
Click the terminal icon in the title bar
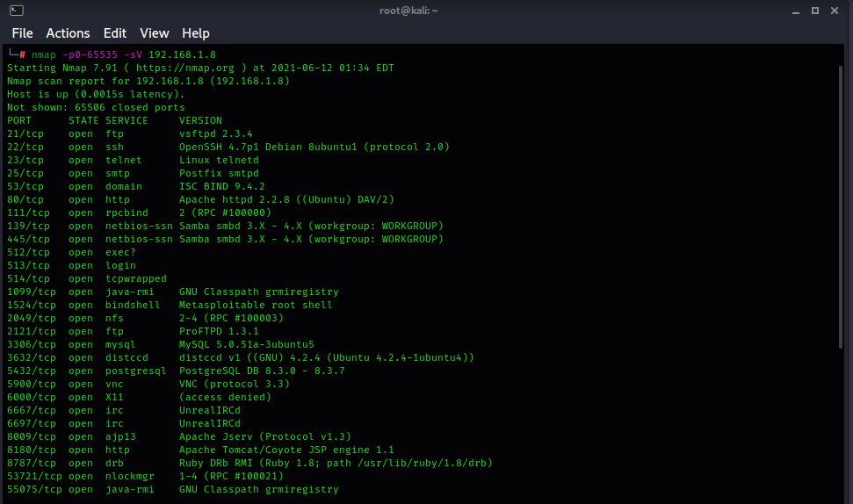17,11
